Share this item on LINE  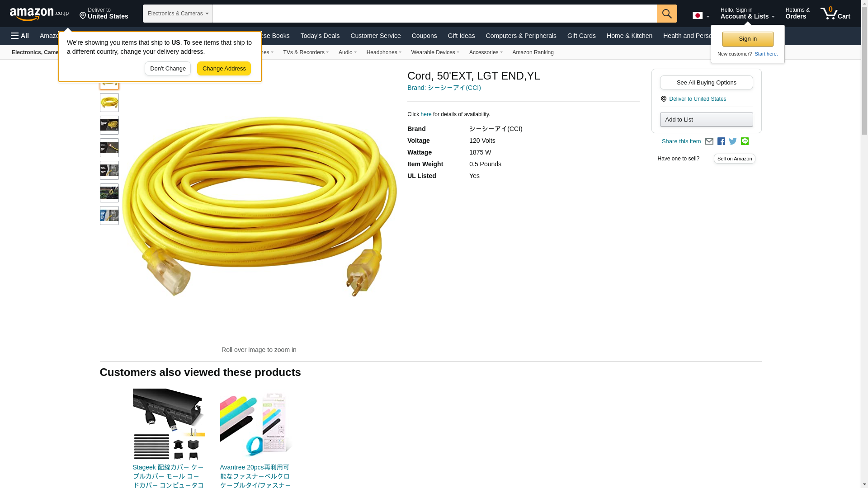pyautogui.click(x=745, y=141)
